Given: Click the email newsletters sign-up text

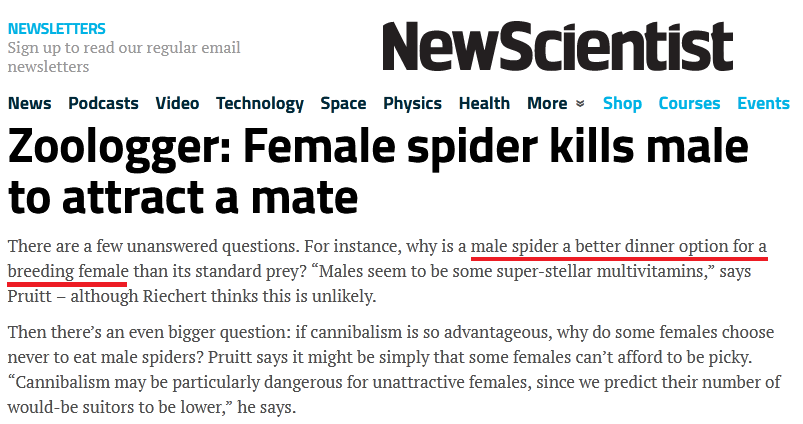Looking at the screenshot, I should [123, 57].
